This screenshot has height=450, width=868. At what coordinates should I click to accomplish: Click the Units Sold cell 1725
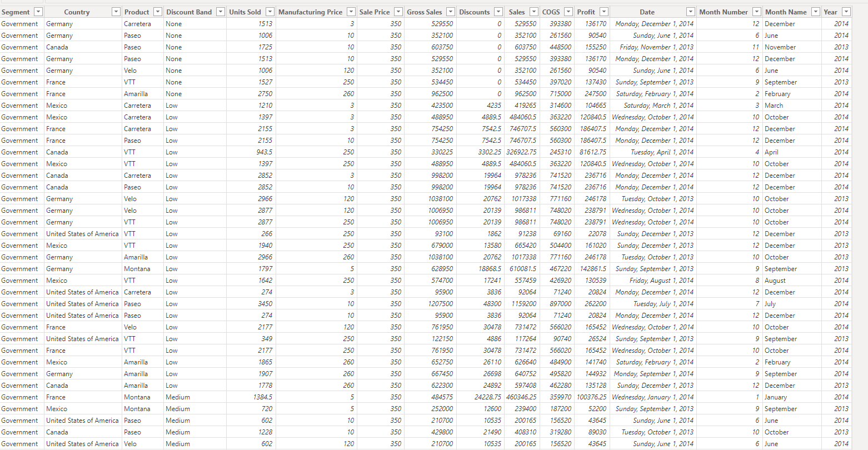265,47
